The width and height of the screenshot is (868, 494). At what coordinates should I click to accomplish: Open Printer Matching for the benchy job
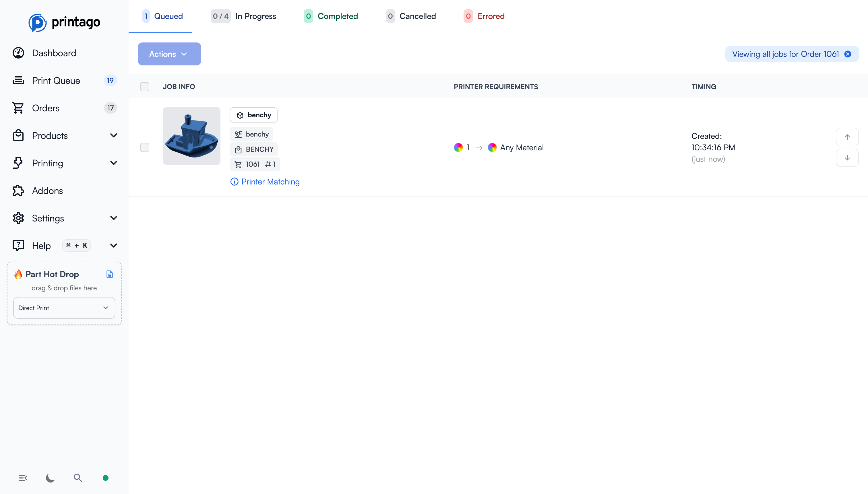point(265,182)
